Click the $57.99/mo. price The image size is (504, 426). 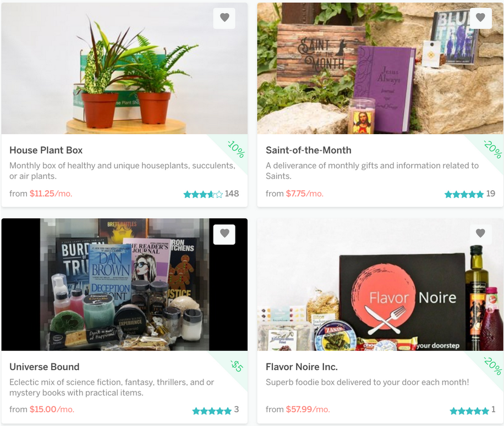point(308,410)
